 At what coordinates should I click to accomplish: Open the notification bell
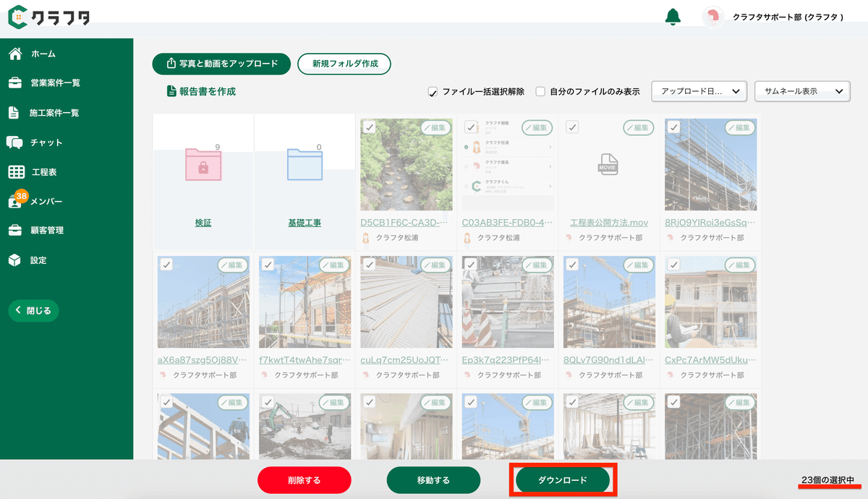[x=673, y=17]
